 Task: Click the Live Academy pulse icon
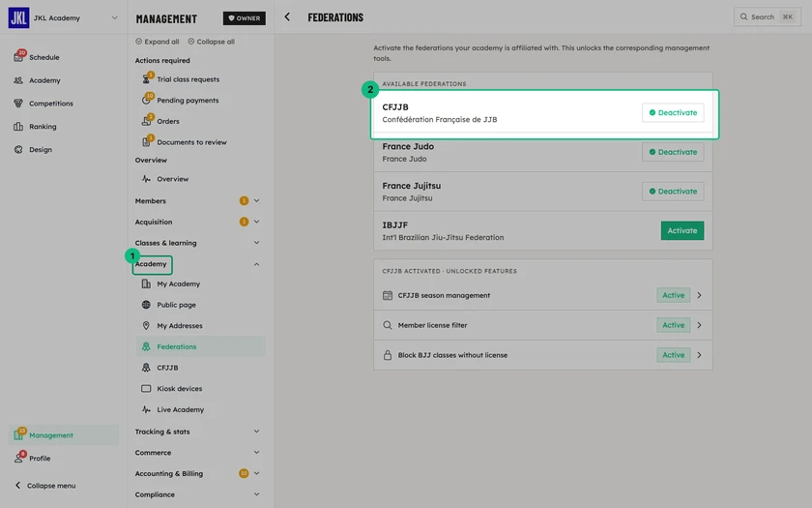[x=146, y=409]
